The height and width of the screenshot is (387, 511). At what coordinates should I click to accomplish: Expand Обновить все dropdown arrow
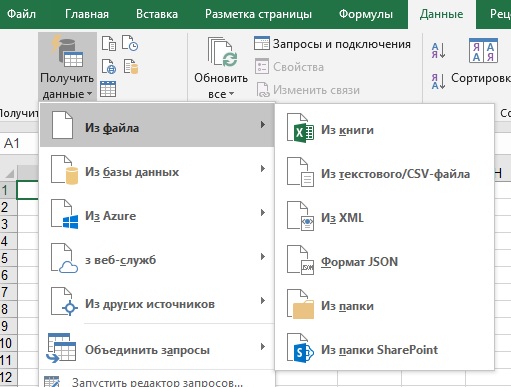coord(231,94)
